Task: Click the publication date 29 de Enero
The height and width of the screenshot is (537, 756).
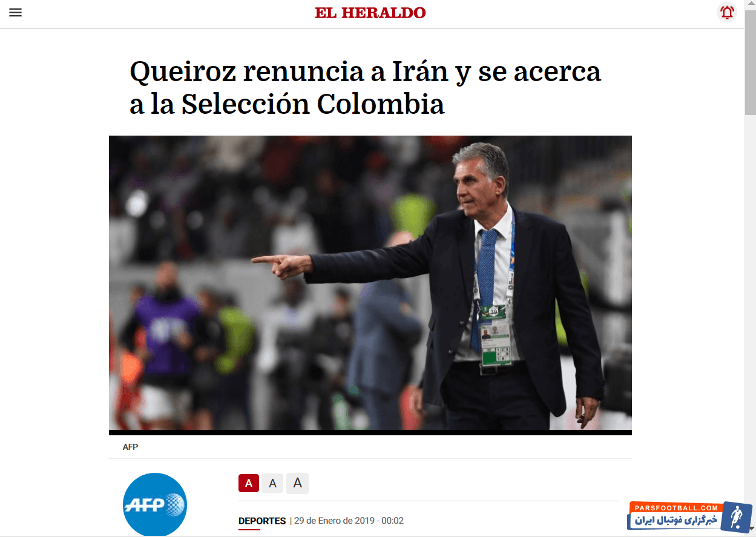Action: click(349, 521)
